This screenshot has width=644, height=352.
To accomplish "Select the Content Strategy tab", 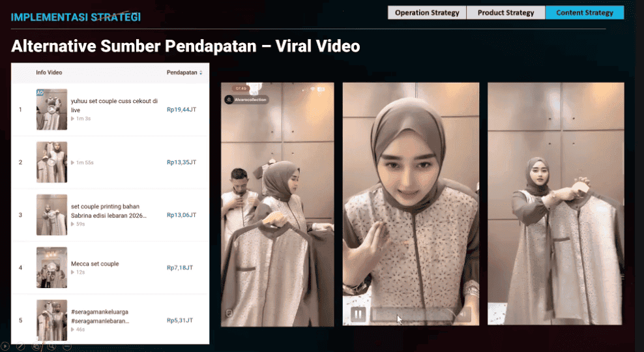I will (x=585, y=12).
